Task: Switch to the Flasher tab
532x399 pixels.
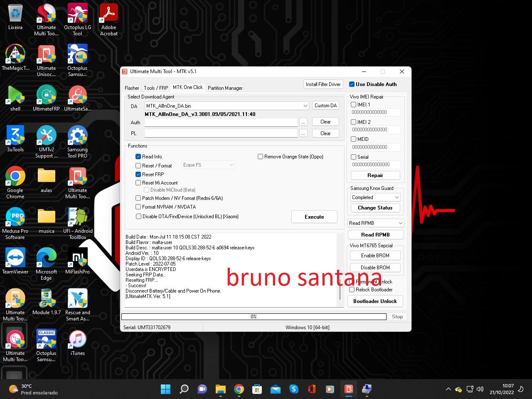Action: [132, 88]
